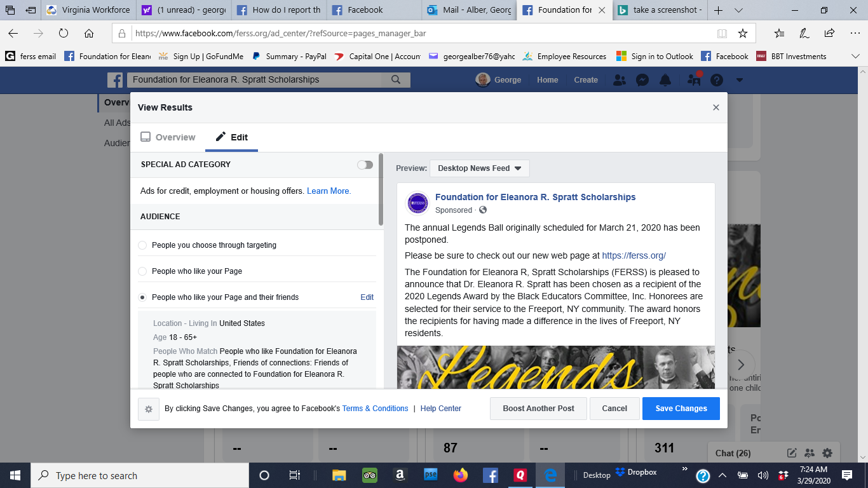Image resolution: width=868 pixels, height=488 pixels.
Task: Click the left panel vertical scrollbar
Action: (x=381, y=190)
